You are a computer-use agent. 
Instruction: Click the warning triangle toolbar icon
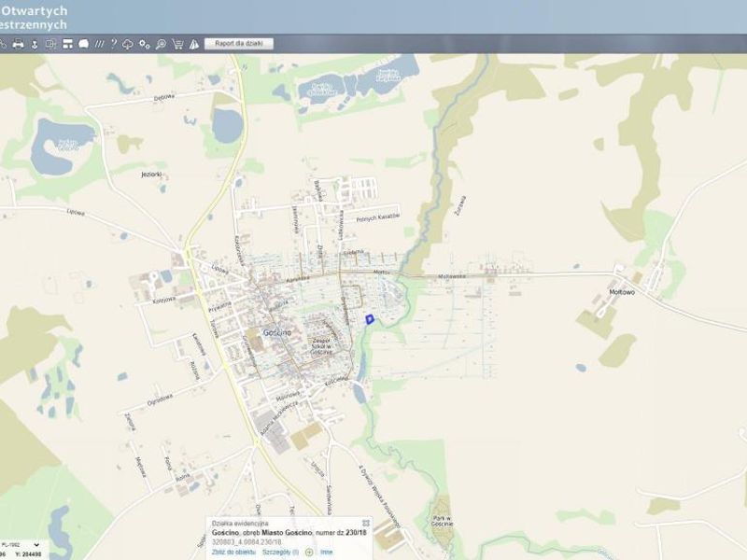tap(194, 44)
